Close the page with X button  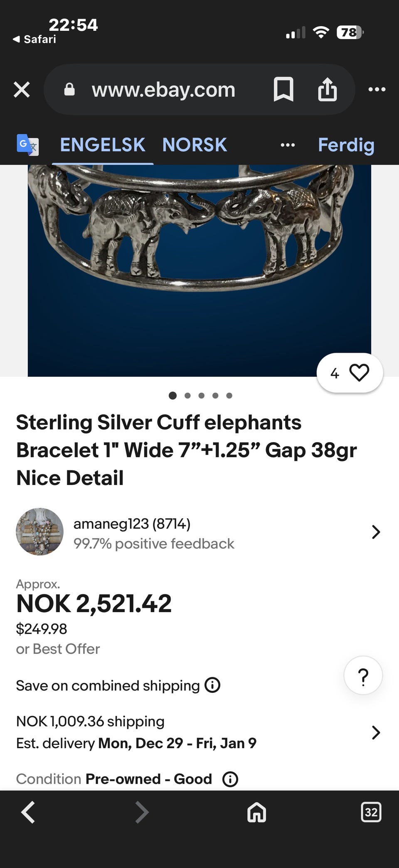click(x=22, y=89)
